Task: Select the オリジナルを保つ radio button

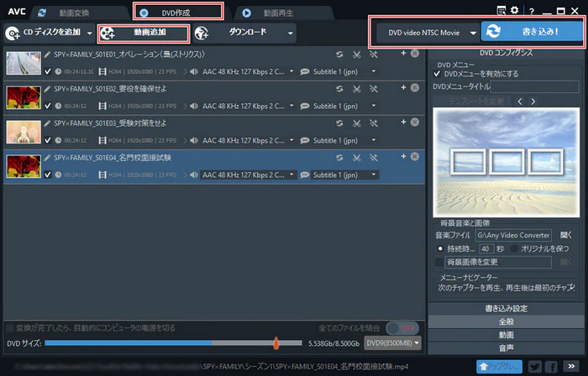Action: 514,248
